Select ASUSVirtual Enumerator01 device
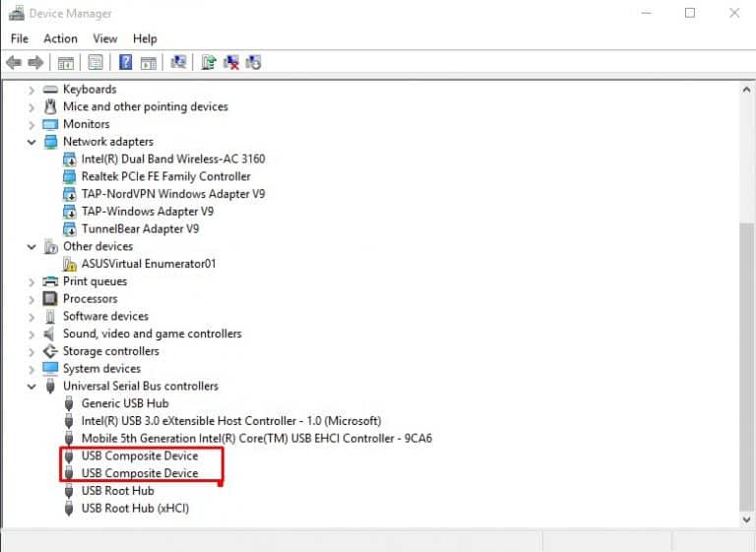The height and width of the screenshot is (552, 756). [x=149, y=264]
